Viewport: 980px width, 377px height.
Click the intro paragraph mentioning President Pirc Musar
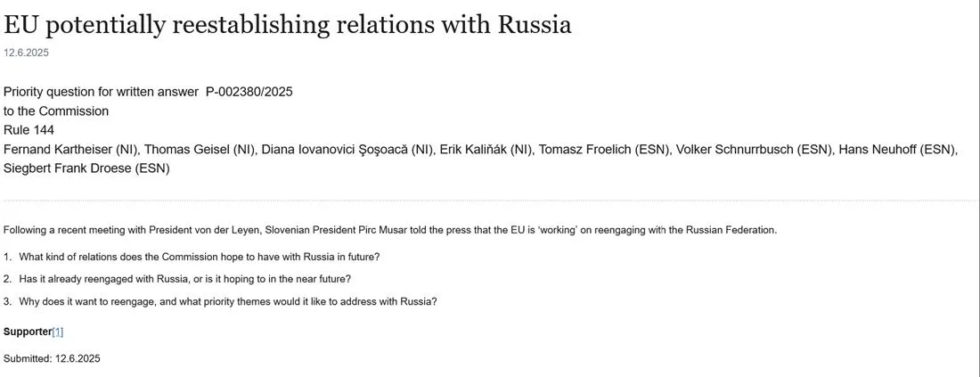(390, 230)
